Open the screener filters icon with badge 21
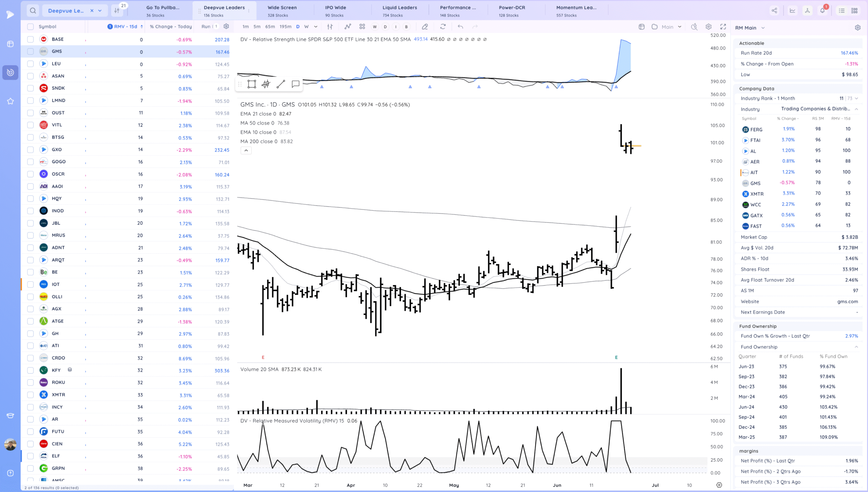This screenshot has width=868, height=492. [x=117, y=11]
